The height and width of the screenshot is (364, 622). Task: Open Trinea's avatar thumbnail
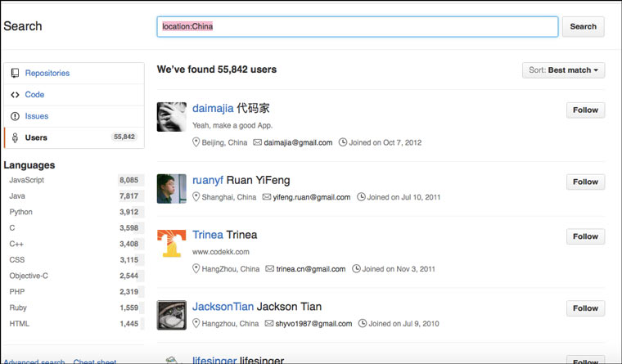click(x=171, y=244)
